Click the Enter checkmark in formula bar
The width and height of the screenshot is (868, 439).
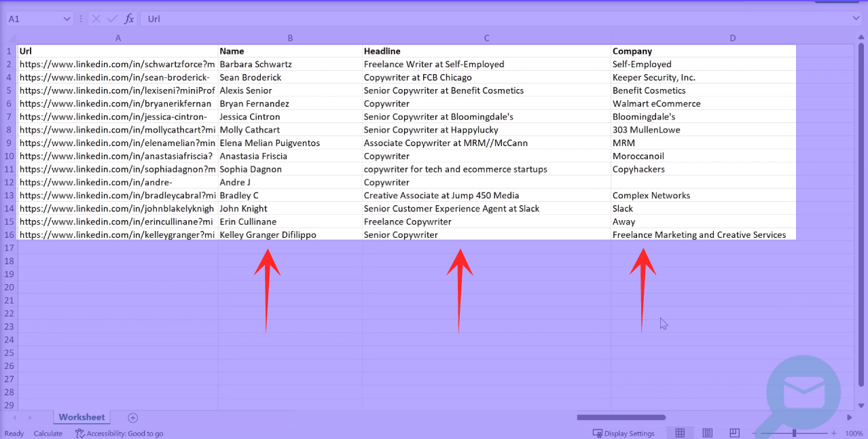click(x=113, y=19)
